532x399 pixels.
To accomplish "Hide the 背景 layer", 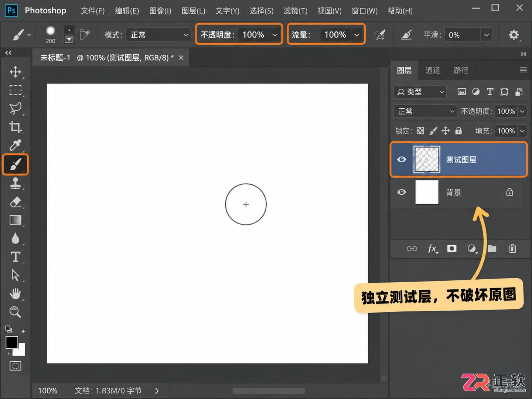I will point(402,192).
